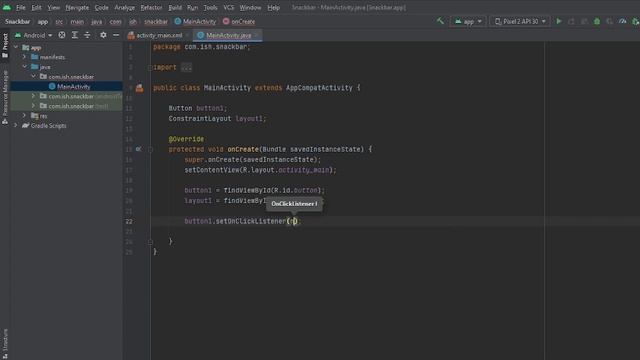Viewport: 640px width, 360px height.
Task: Open the Profile app gauge icon
Action: [622, 21]
